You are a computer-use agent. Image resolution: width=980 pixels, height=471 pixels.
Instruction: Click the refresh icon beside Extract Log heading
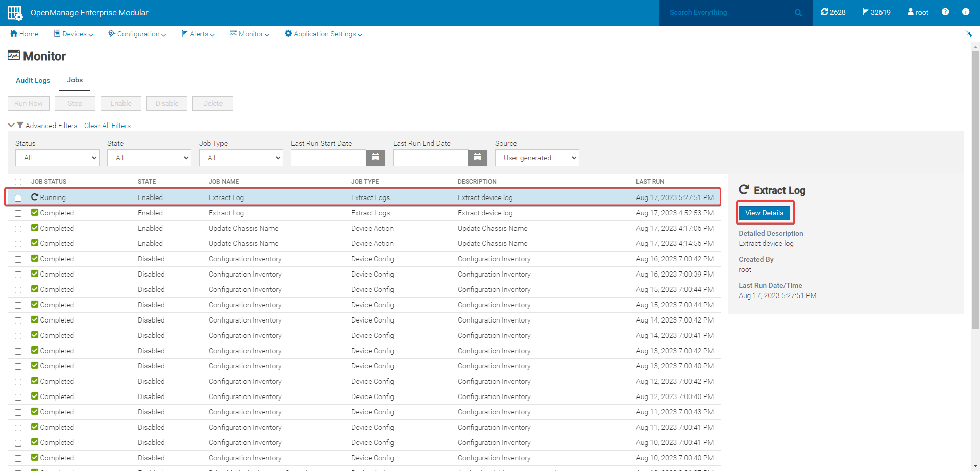click(744, 189)
